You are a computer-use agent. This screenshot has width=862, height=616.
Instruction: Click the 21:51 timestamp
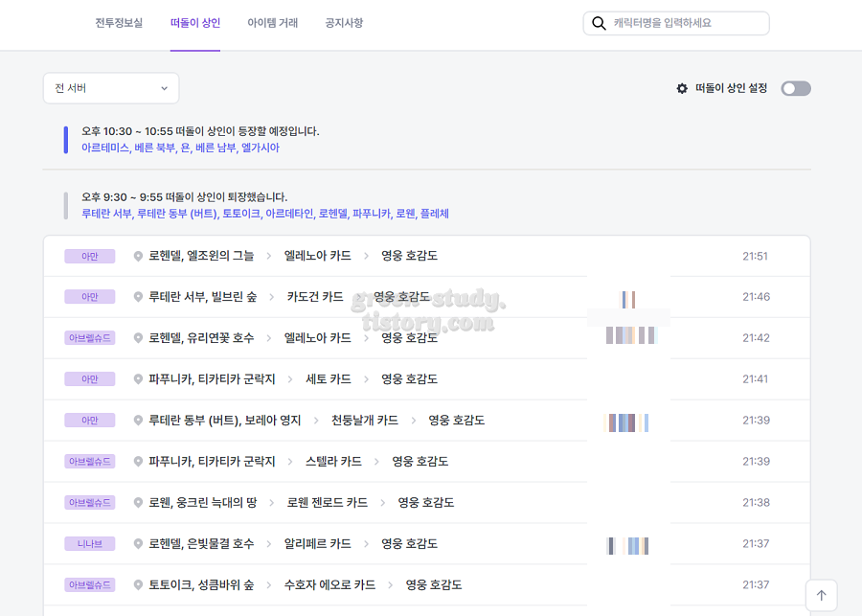click(x=755, y=257)
